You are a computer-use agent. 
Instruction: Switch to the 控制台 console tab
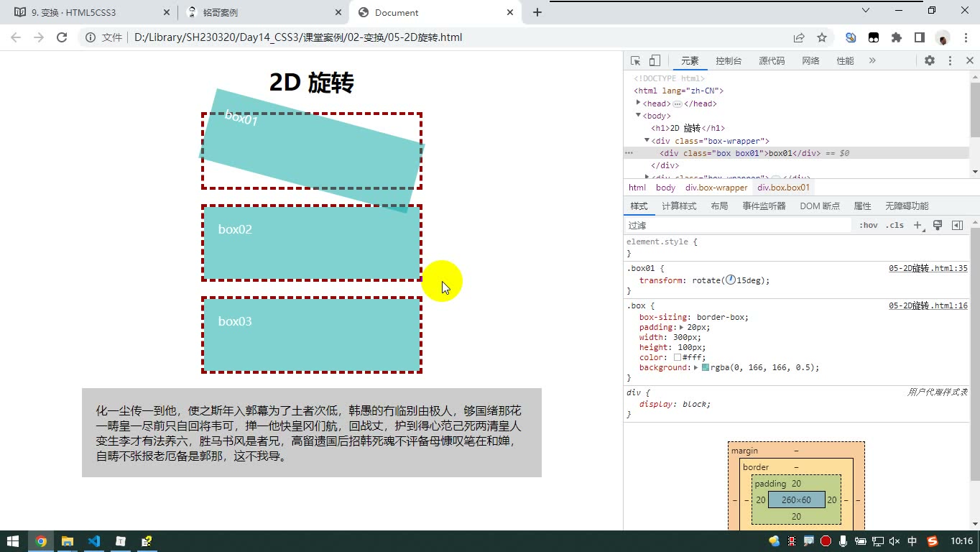click(x=729, y=61)
